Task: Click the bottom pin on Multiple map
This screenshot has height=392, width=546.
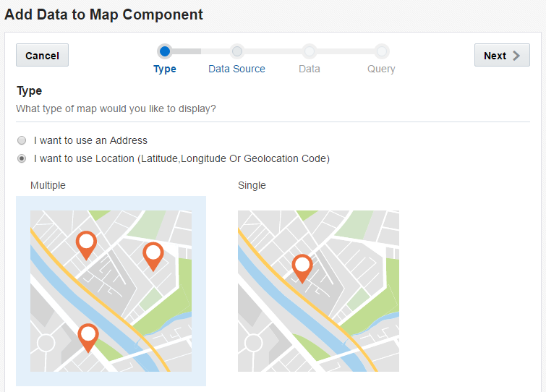Action: pyautogui.click(x=88, y=336)
